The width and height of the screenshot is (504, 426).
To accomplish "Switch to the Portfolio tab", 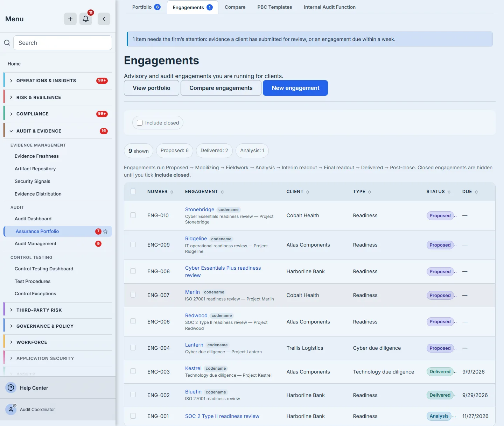I will (146, 7).
